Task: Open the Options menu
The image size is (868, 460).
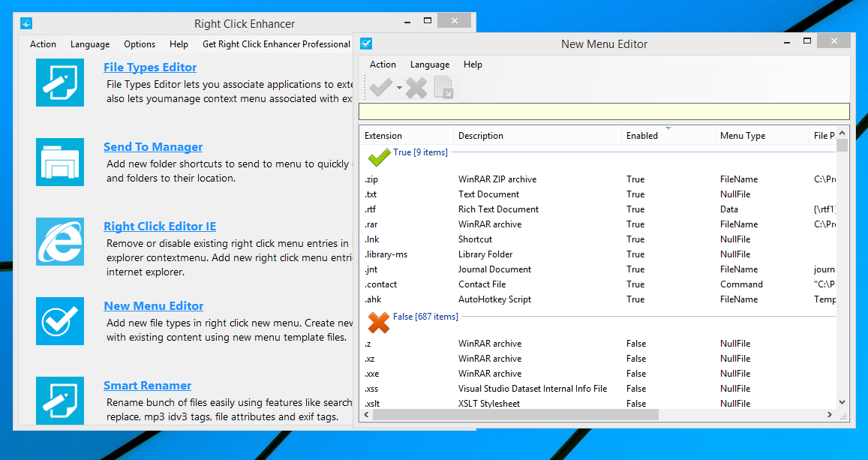Action: click(140, 44)
